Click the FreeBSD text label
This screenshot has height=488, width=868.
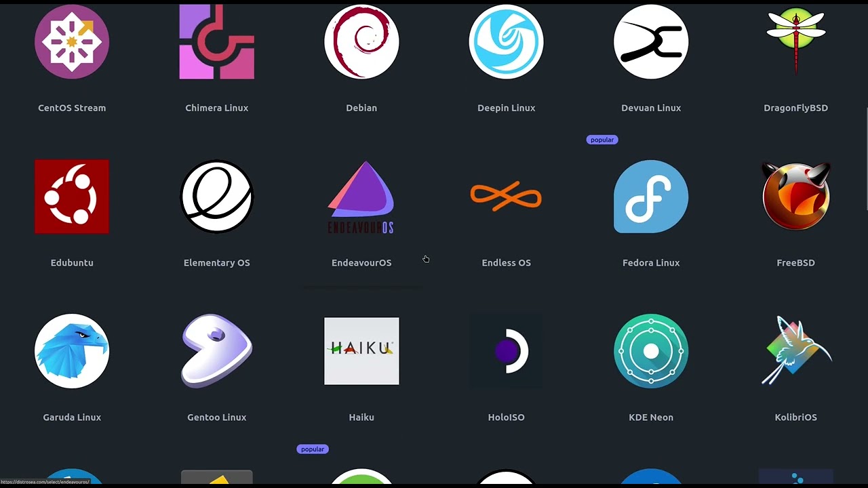point(795,262)
